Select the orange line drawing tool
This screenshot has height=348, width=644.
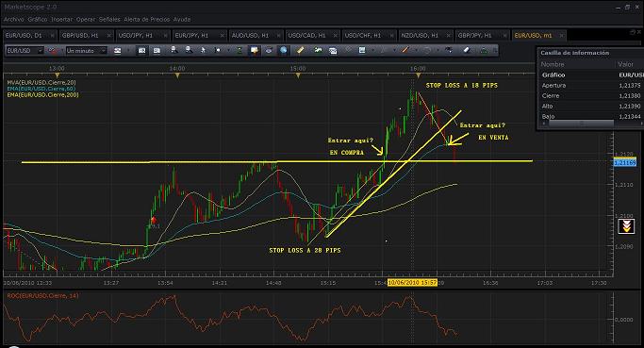coord(405,50)
